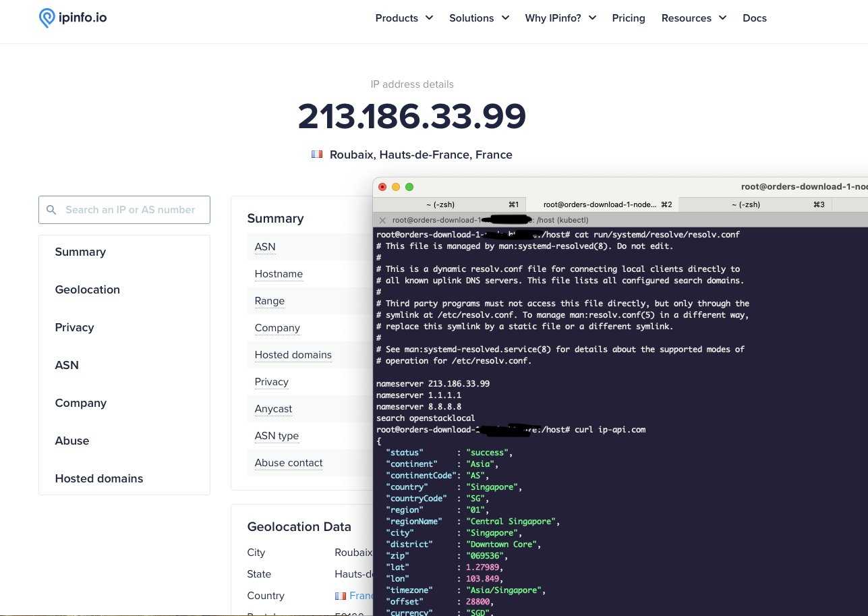Open the Abuse section in sidebar
This screenshot has width=868, height=616.
(x=72, y=441)
